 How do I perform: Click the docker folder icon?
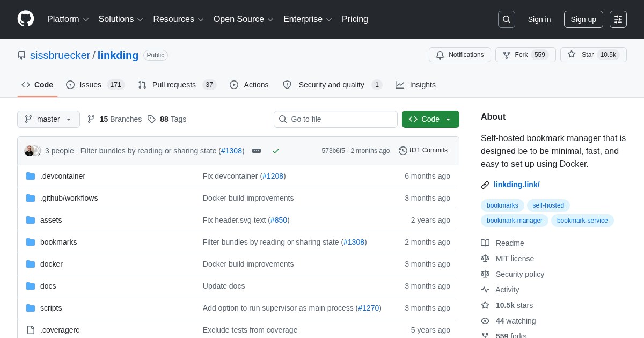(31, 264)
